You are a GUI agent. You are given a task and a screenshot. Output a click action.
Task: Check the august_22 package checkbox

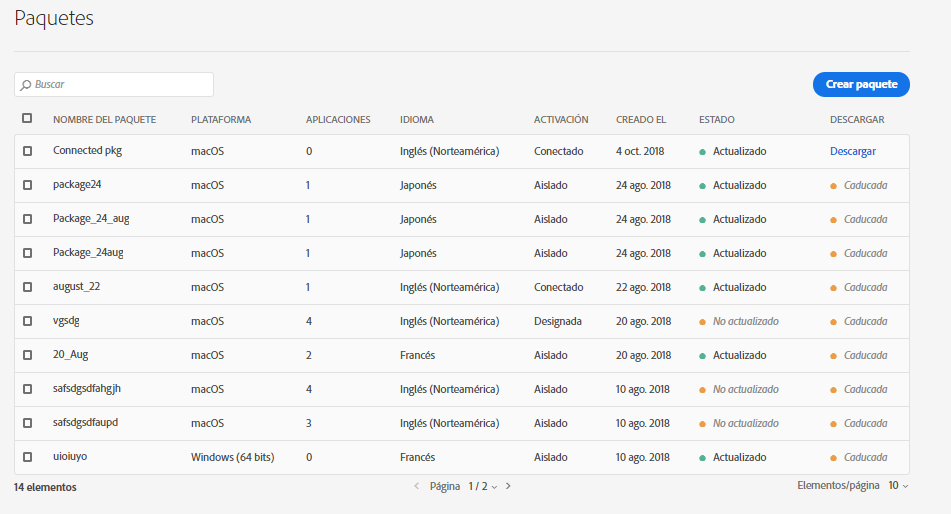click(28, 287)
